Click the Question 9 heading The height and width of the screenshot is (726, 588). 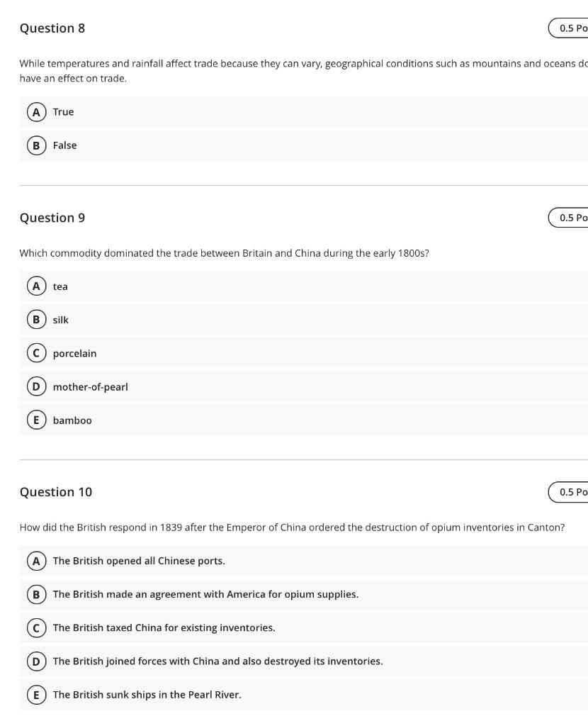point(52,218)
